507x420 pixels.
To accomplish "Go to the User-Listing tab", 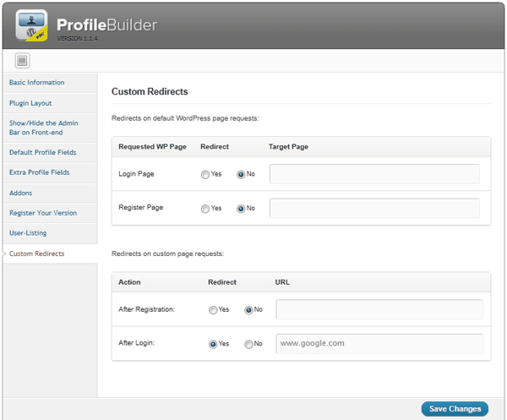I will [x=28, y=233].
